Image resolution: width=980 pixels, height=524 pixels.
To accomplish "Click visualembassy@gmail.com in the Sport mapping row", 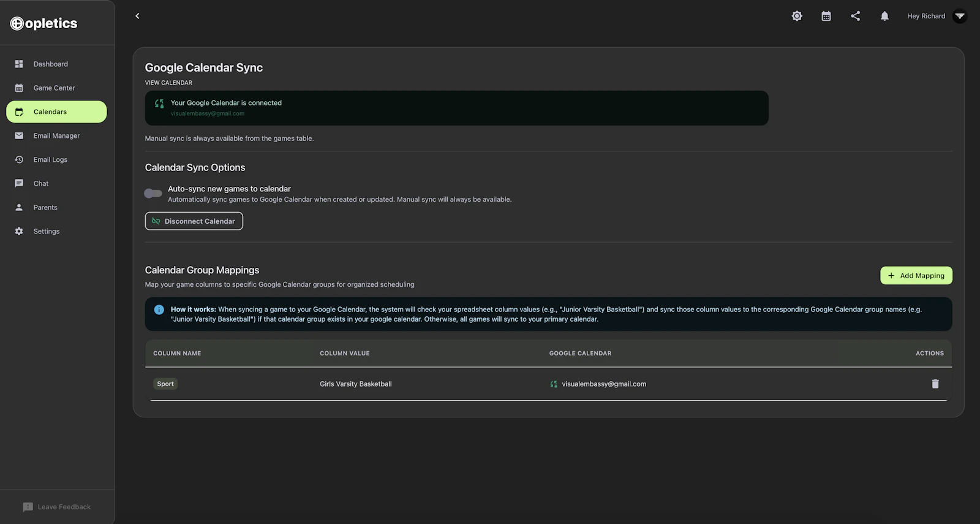I will point(604,384).
